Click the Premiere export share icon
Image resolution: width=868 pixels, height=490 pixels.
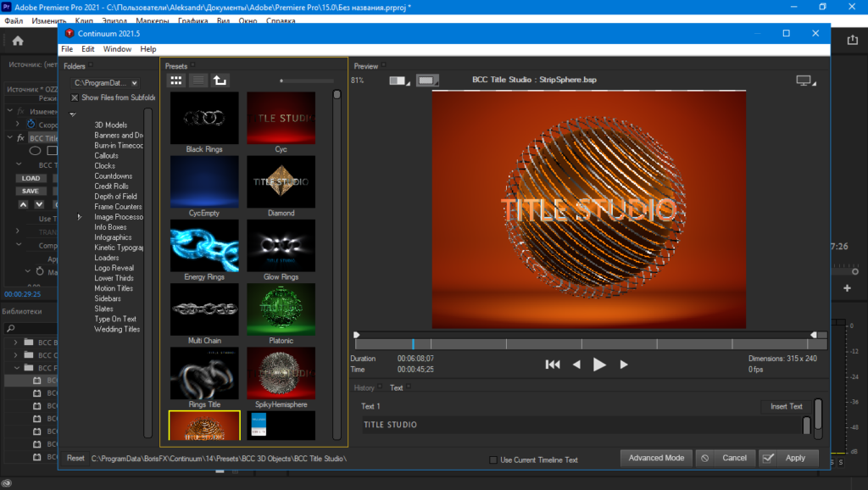click(x=852, y=41)
